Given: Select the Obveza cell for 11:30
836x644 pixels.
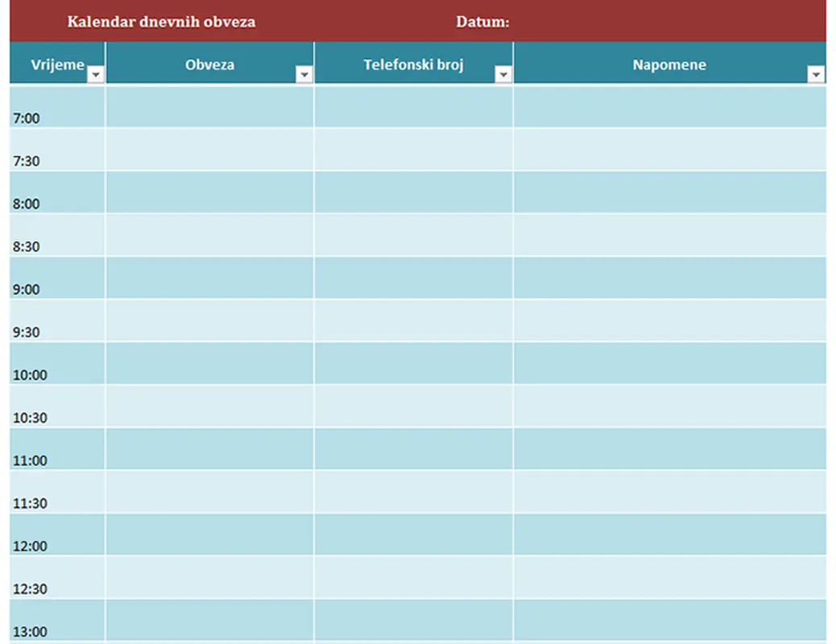Looking at the screenshot, I should 209,492.
